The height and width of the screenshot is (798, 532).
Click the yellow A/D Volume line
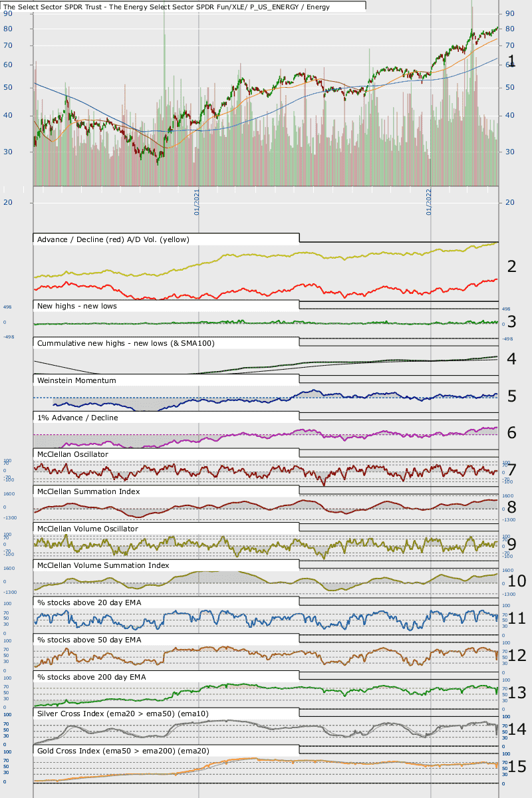[x=266, y=255]
